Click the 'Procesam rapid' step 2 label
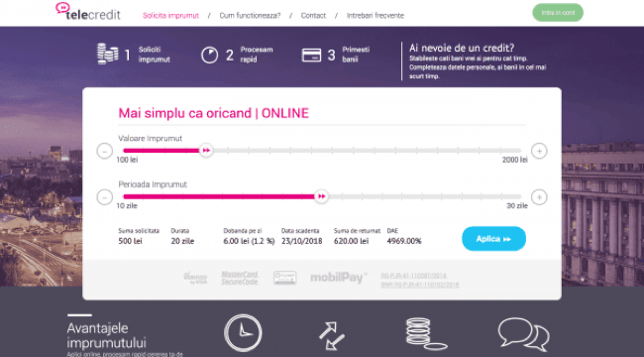The image size is (644, 357). [257, 55]
